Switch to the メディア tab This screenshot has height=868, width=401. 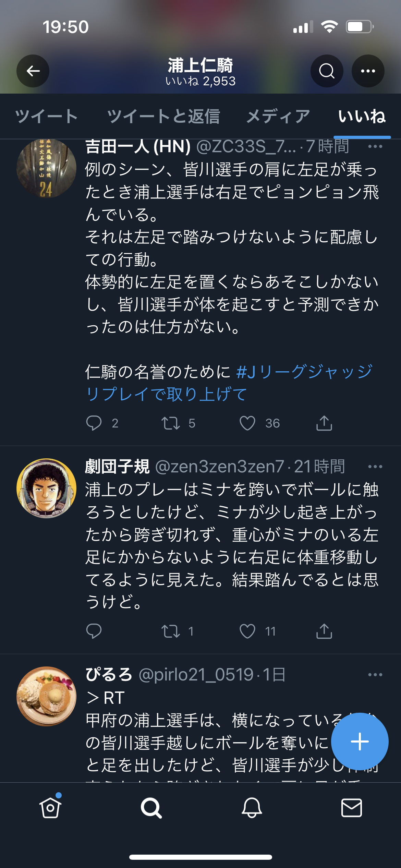[278, 116]
